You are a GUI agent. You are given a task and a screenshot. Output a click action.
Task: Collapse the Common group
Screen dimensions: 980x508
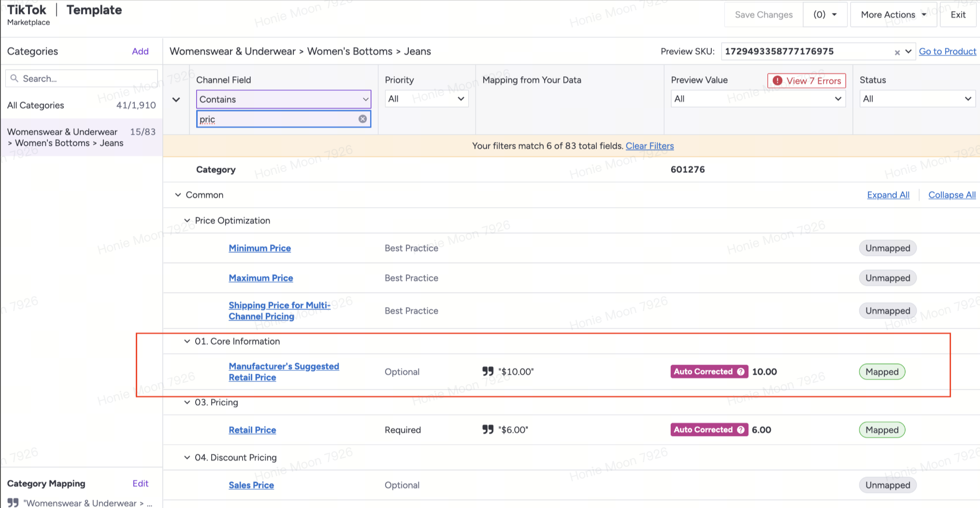tap(178, 195)
